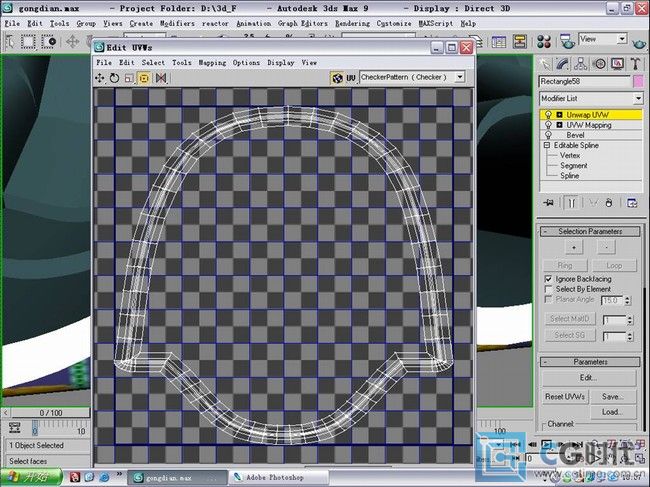The height and width of the screenshot is (487, 650).
Task: Open the Rendering menu in 3ds Max
Action: pos(352,24)
